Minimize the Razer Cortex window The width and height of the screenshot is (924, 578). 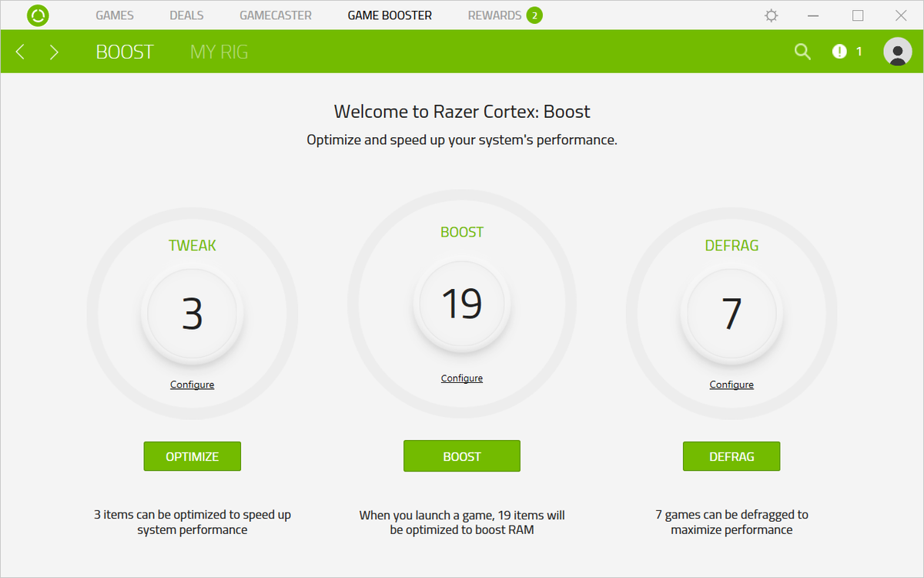click(x=814, y=15)
